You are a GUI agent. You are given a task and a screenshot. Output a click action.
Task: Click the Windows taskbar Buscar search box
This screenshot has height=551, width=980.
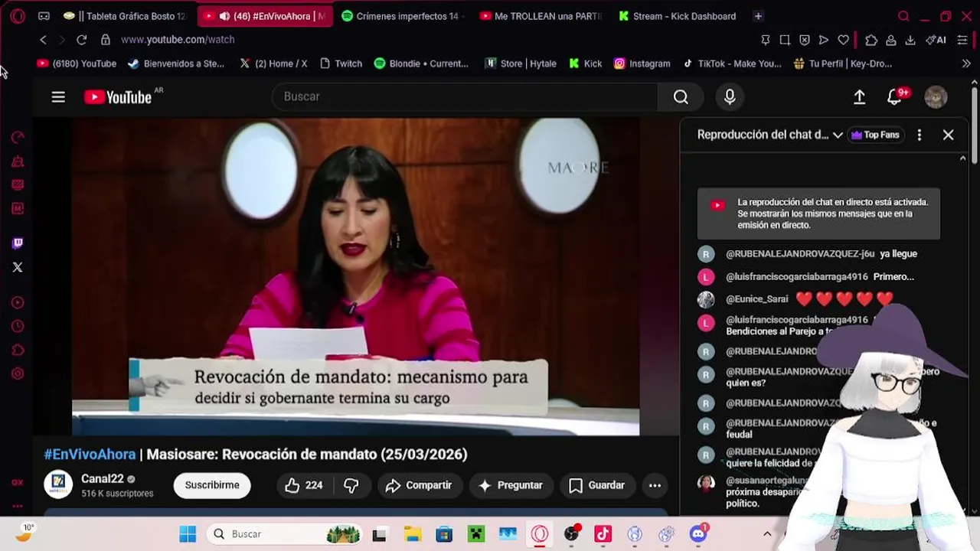coord(283,534)
